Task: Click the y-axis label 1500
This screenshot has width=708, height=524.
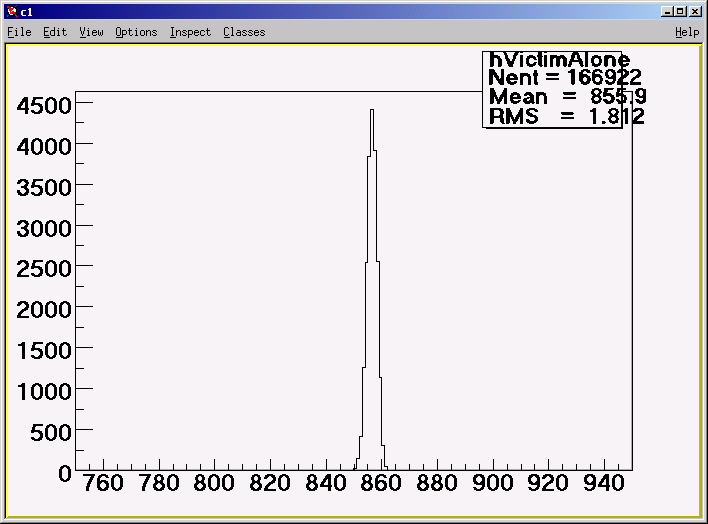Action: coord(44,351)
